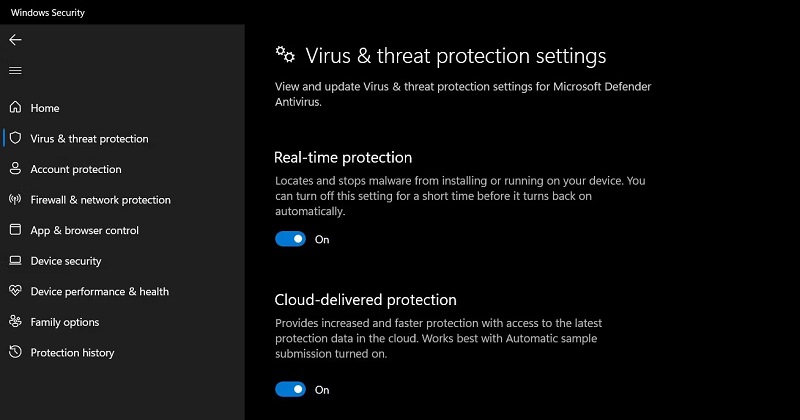
Task: Expand the hamburger navigation menu
Action: [x=15, y=70]
